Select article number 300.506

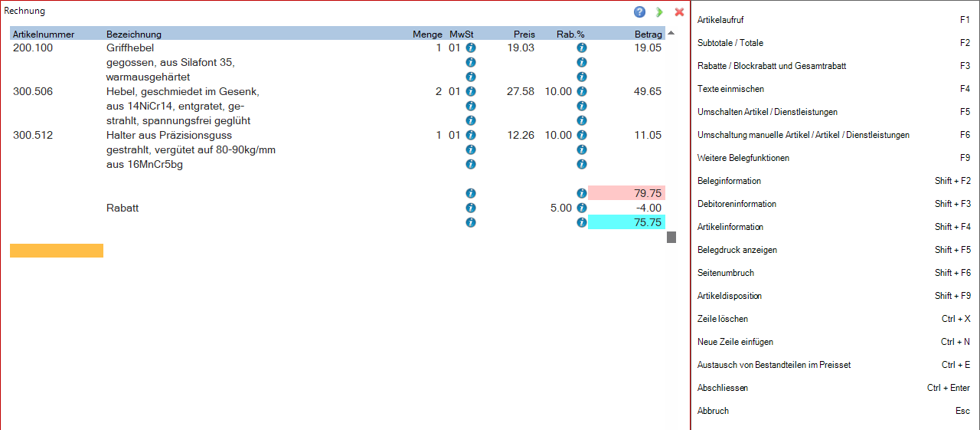pos(34,91)
